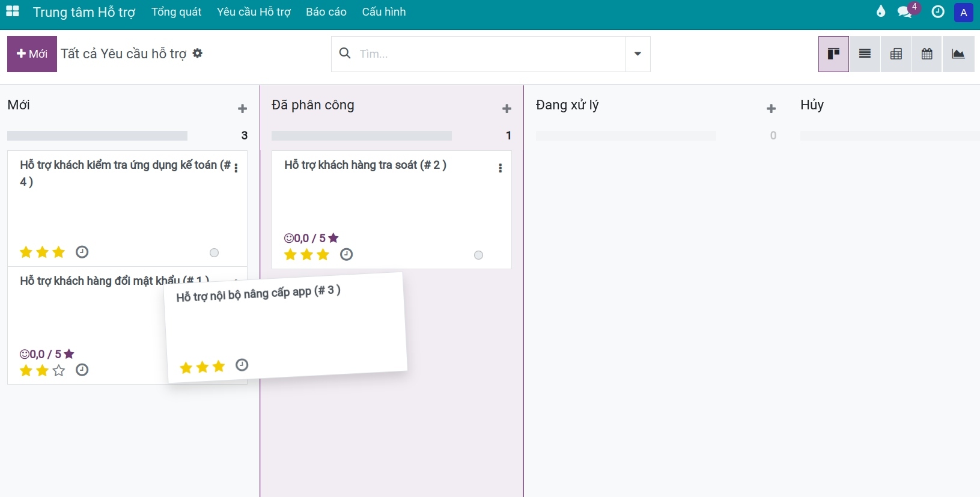Click the "Trung tâm Hỗ trợ" app title
The width and height of the screenshot is (980, 497).
pyautogui.click(x=84, y=12)
